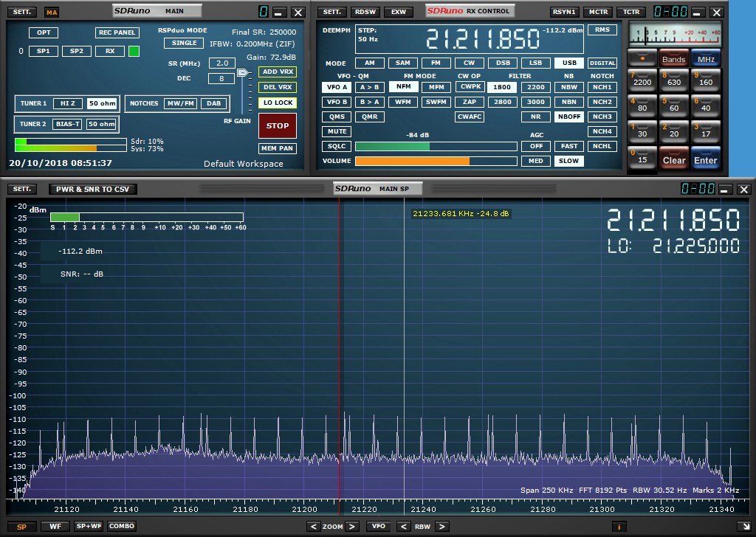Select the 15 band keypad button
The image size is (756, 537).
(642, 158)
